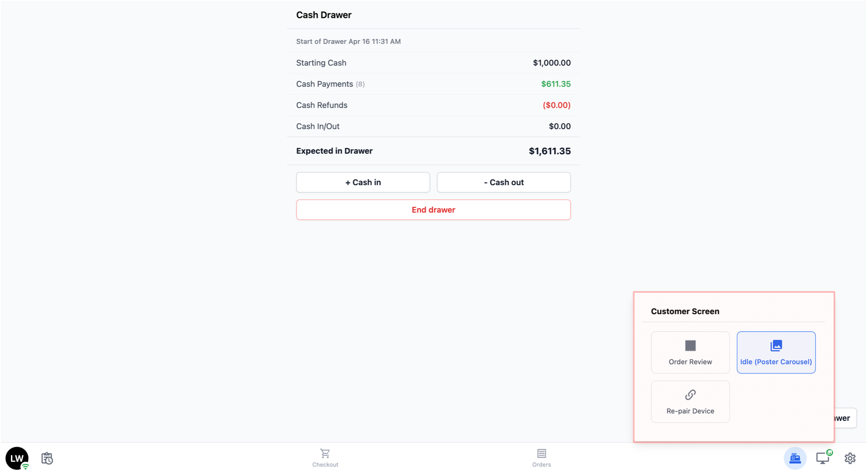
Task: Toggle the customer screen monitor icon
Action: (823, 458)
